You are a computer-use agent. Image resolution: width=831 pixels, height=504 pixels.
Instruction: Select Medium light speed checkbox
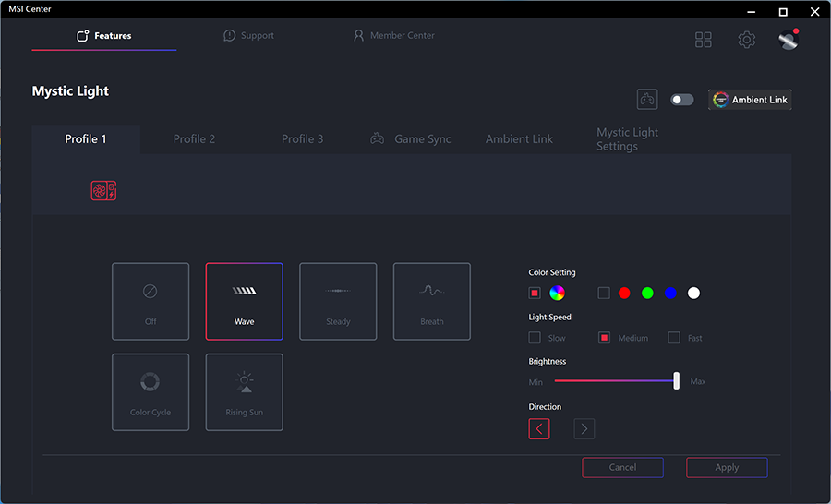[x=604, y=338]
